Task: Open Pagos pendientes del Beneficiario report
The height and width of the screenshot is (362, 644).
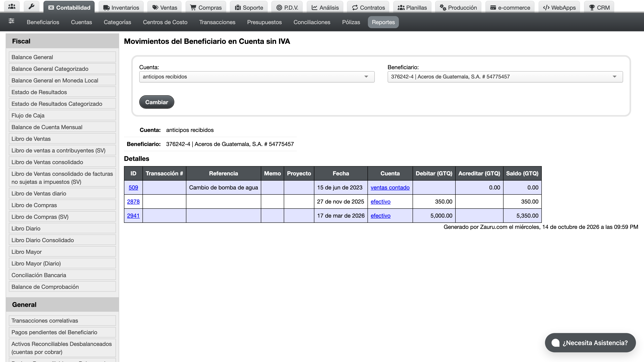Action: click(x=62, y=332)
